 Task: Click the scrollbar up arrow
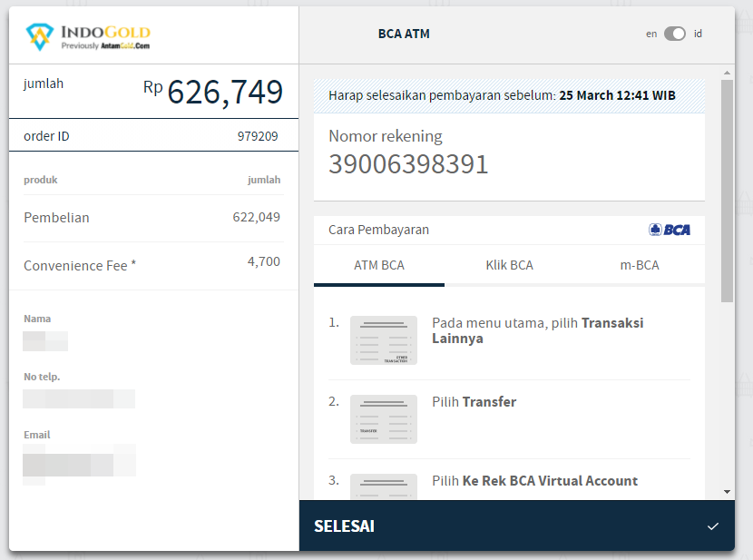[727, 73]
